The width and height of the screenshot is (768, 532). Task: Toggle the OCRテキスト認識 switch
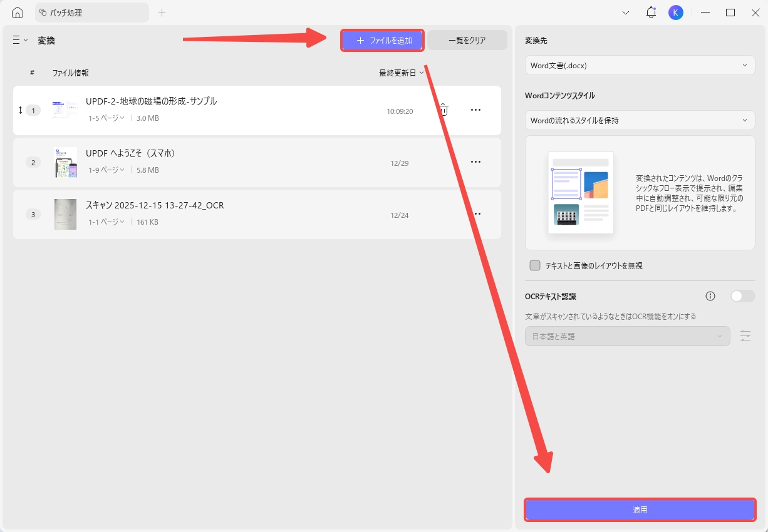click(743, 296)
